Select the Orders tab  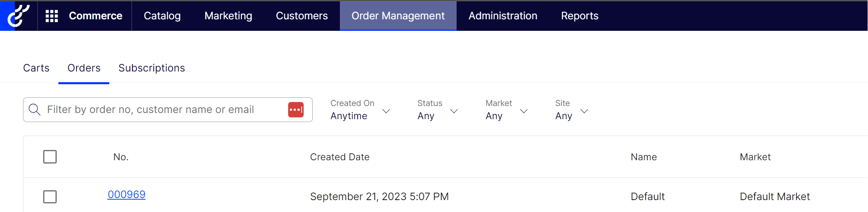pyautogui.click(x=84, y=68)
